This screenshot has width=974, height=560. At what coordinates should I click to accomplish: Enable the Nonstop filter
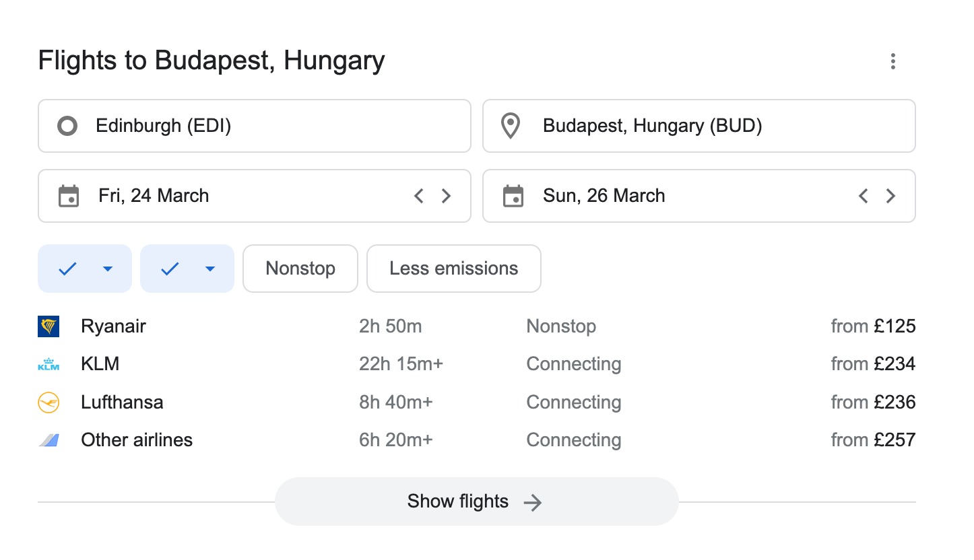[300, 269]
